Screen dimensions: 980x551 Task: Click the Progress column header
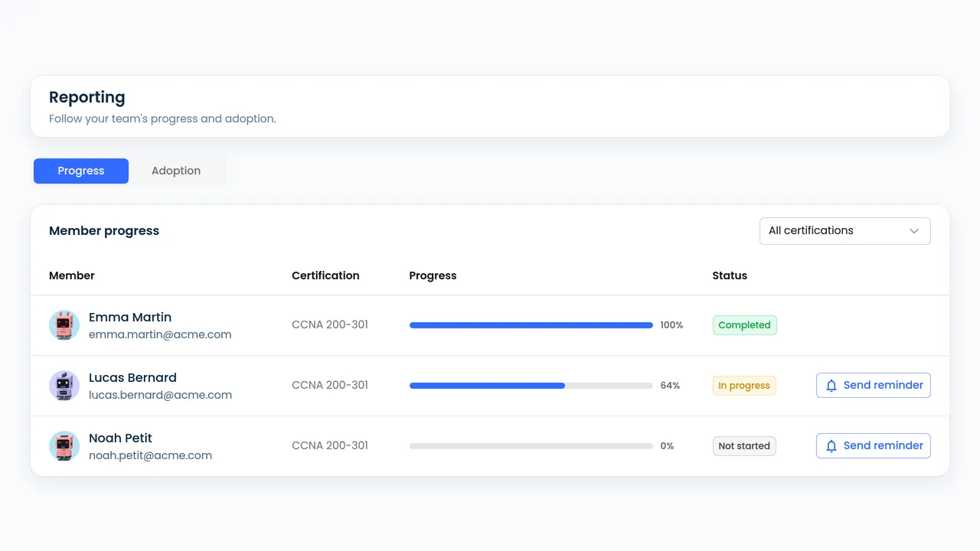[x=433, y=275]
